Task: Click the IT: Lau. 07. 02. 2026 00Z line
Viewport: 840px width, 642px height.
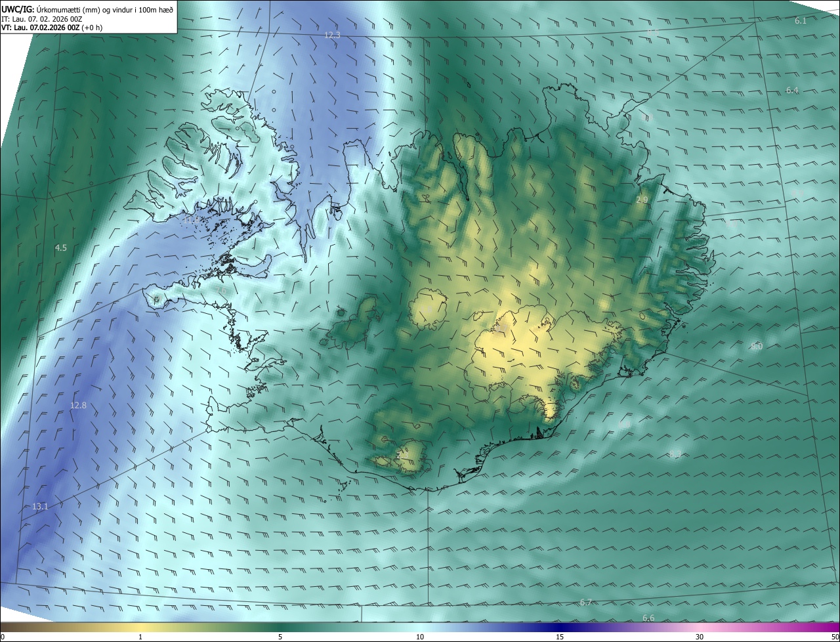Action: pos(41,19)
